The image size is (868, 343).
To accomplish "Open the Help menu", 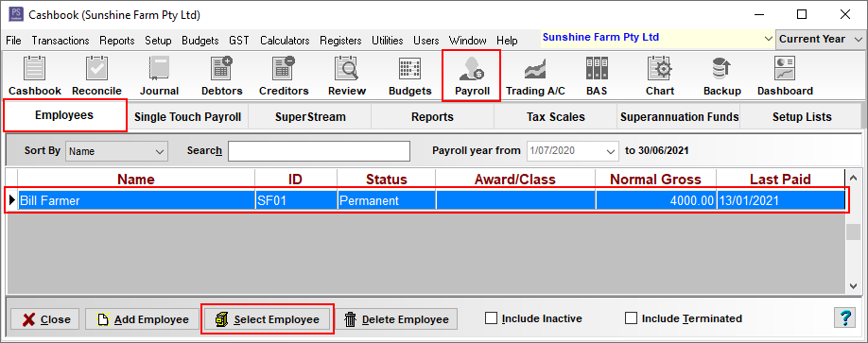I will tap(507, 41).
